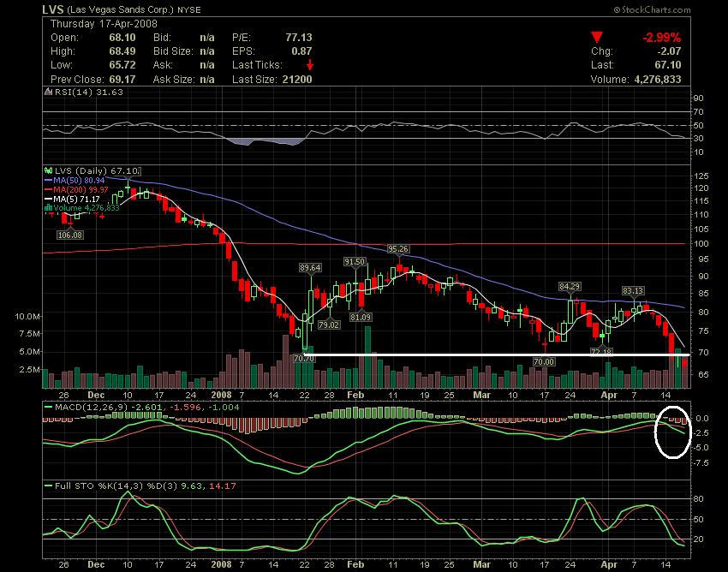Click the 'MA(200) 99.97' legend text
The image size is (728, 572).
click(81, 189)
